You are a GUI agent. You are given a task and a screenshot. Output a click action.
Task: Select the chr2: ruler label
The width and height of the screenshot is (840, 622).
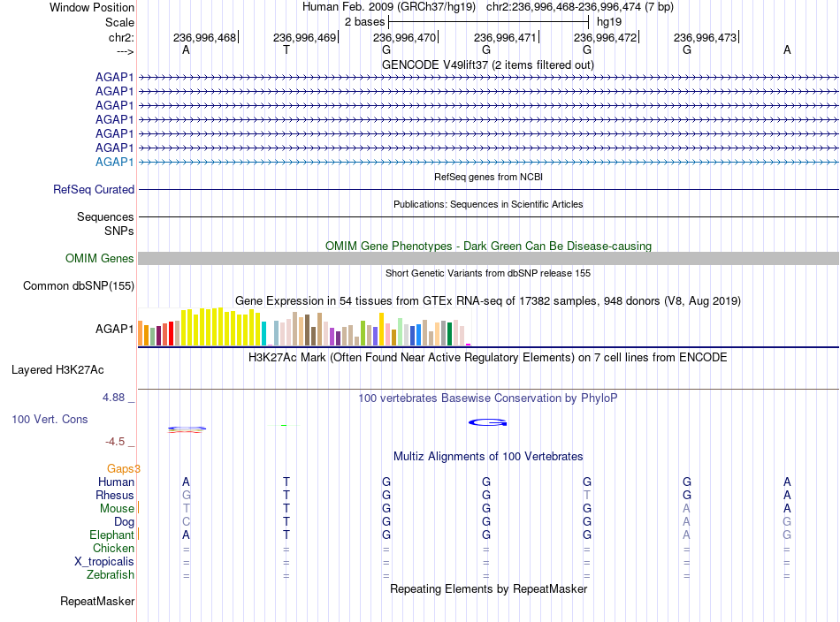coord(121,37)
